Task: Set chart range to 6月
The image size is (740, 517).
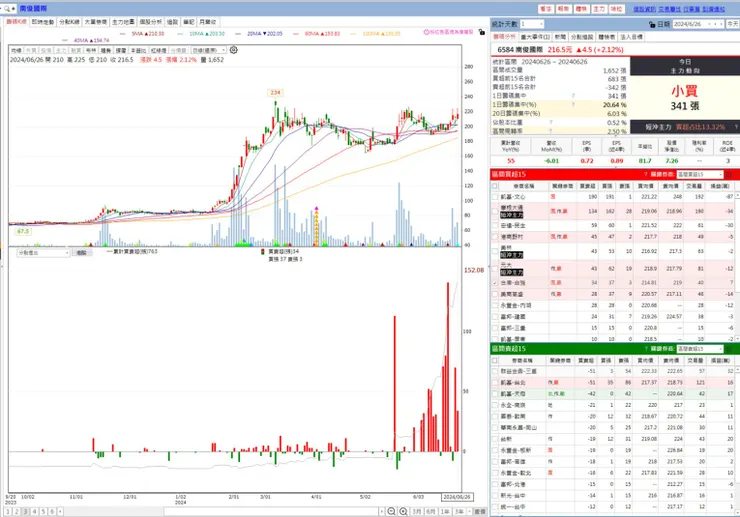Action: point(431,511)
